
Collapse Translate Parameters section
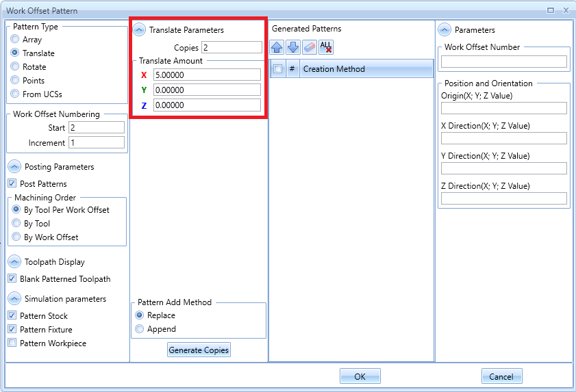click(139, 29)
